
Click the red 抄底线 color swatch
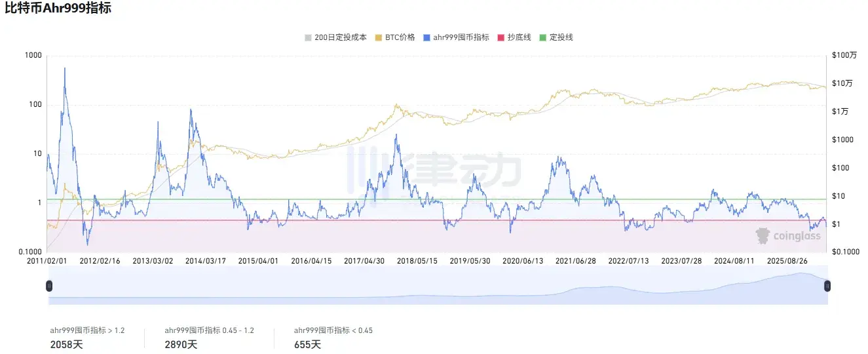502,37
